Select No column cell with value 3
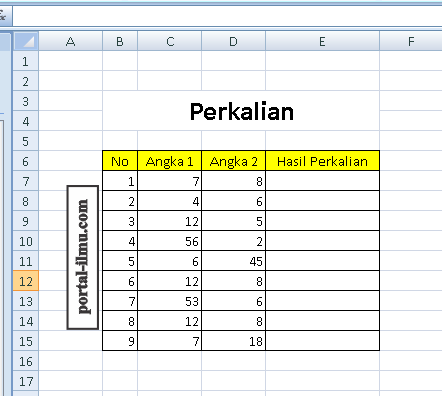This screenshot has width=442, height=396. click(120, 221)
